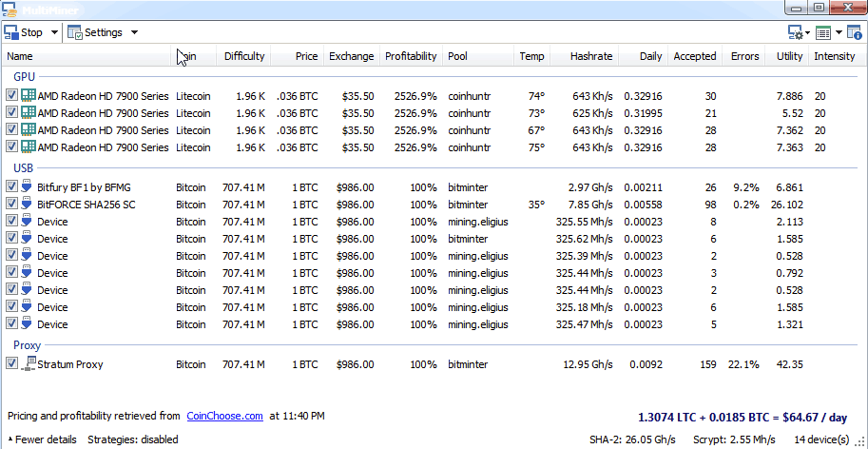Open dropdown arrow beside monitor-gear icon

(808, 33)
